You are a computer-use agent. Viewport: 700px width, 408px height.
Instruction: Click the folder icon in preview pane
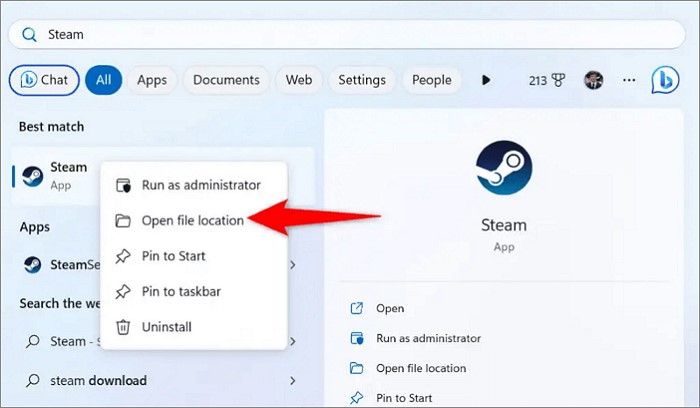[357, 368]
